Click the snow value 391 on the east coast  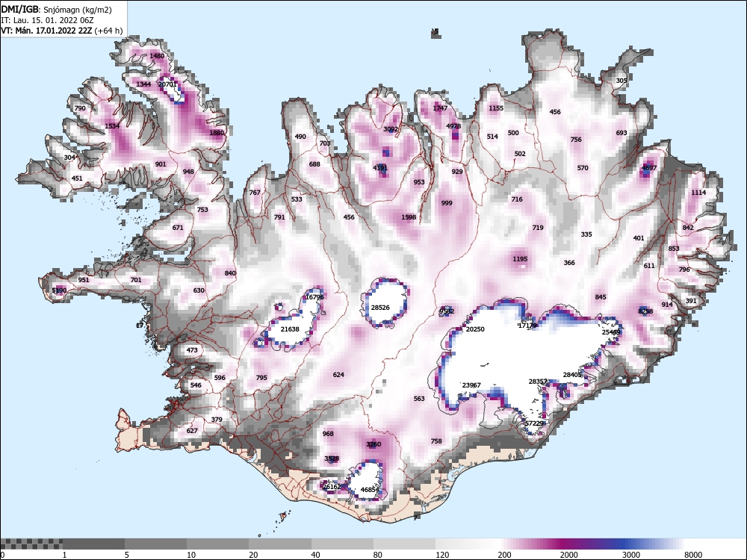click(691, 301)
